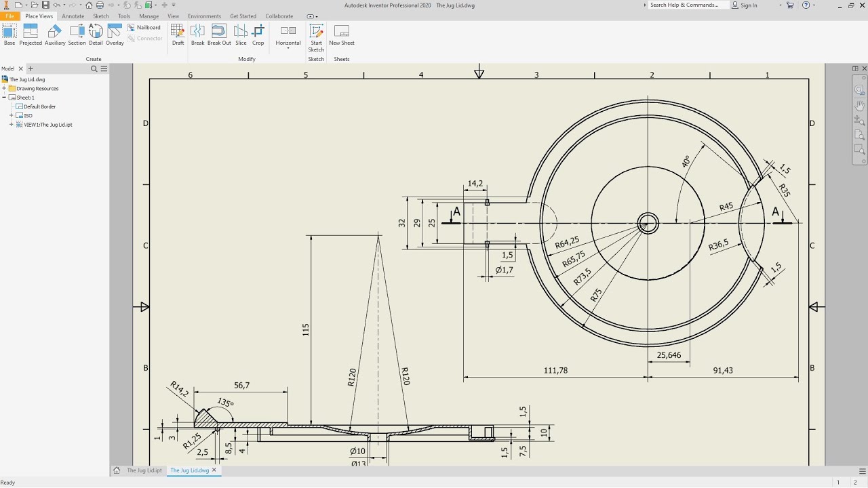The height and width of the screenshot is (488, 868).
Task: Click the R120 dimension text on the right
Action: [405, 376]
